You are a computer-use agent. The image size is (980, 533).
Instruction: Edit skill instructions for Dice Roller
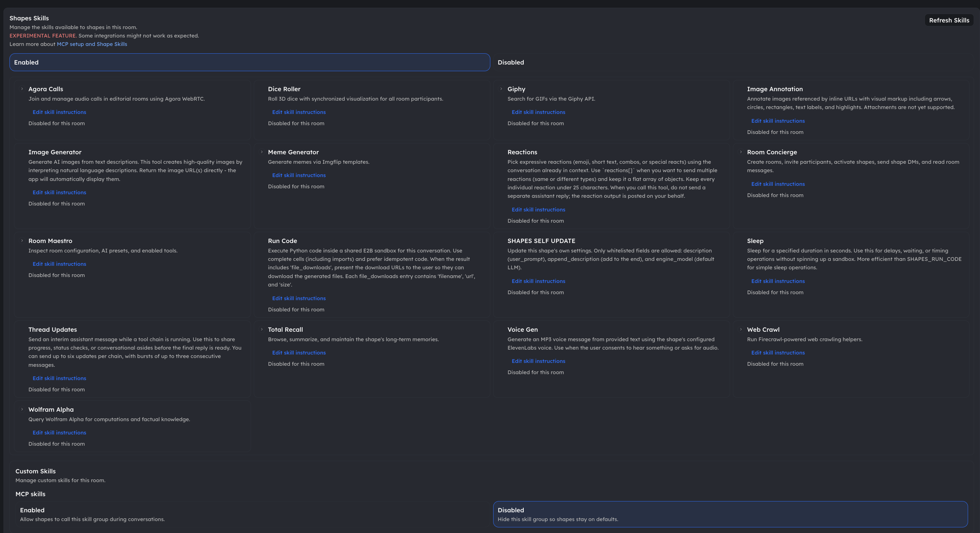coord(299,112)
